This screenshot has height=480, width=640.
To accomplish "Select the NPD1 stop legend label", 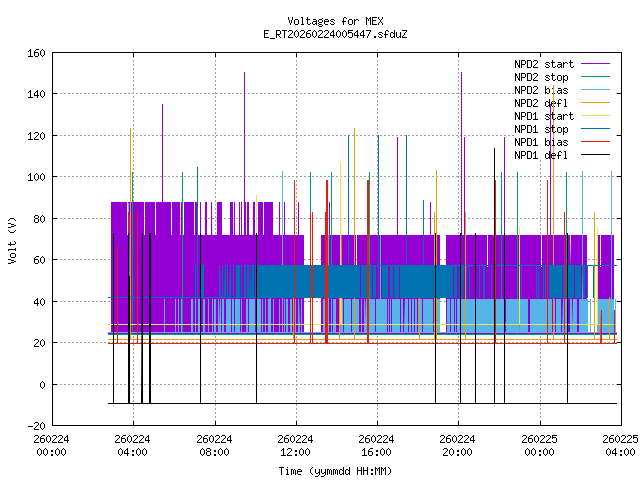I will (542, 129).
